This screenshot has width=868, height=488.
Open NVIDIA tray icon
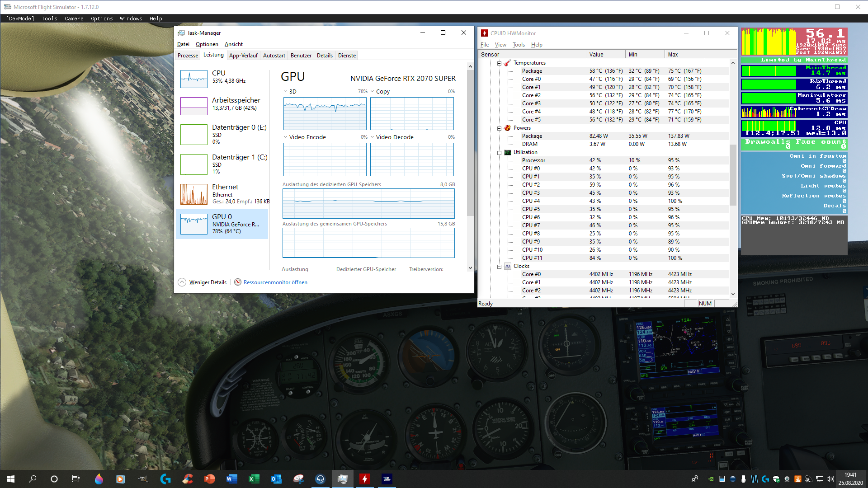click(x=711, y=479)
